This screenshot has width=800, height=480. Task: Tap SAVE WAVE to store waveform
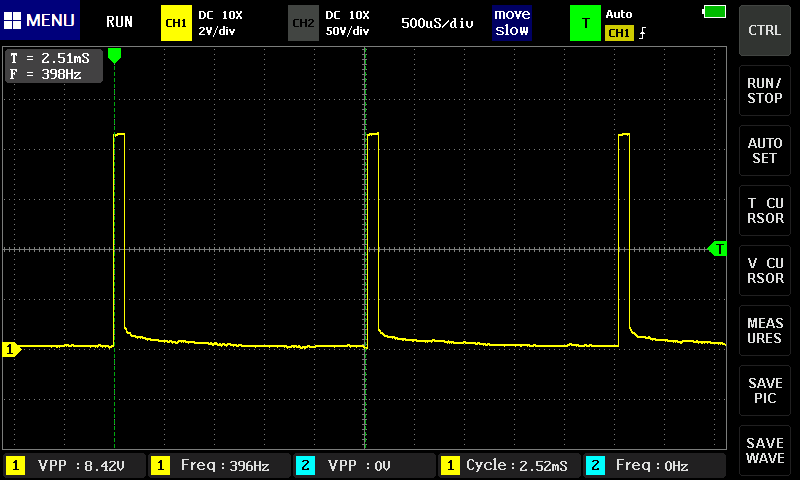[x=764, y=450]
